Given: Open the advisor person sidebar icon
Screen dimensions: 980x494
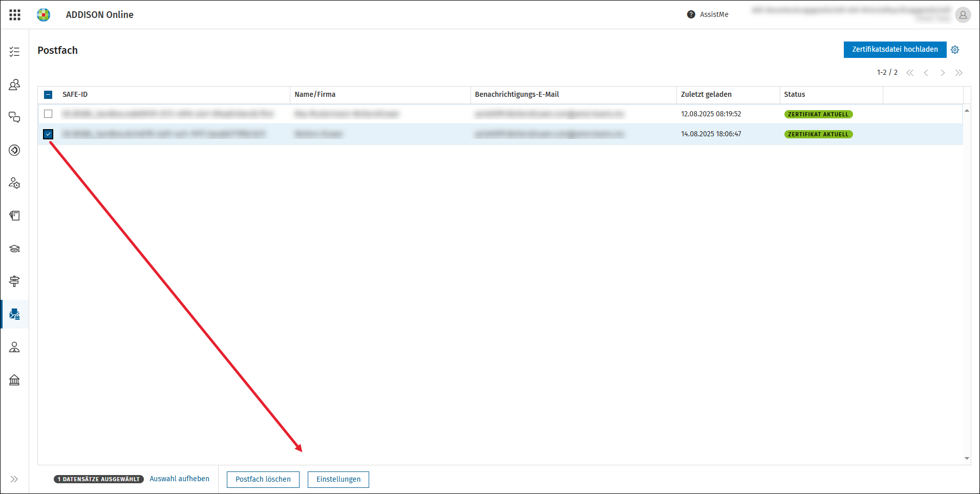Looking at the screenshot, I should 14,347.
